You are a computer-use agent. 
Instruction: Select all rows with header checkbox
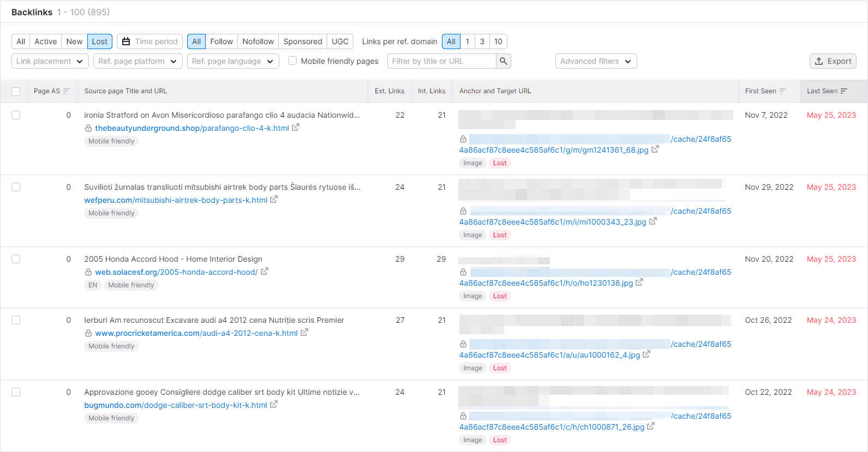16,92
